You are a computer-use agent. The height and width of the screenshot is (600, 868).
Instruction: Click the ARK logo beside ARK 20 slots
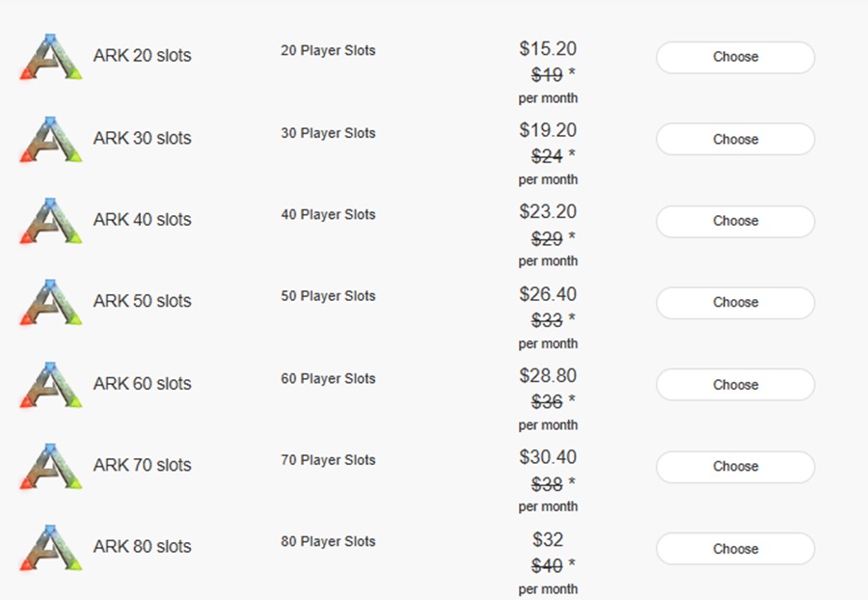(50, 56)
